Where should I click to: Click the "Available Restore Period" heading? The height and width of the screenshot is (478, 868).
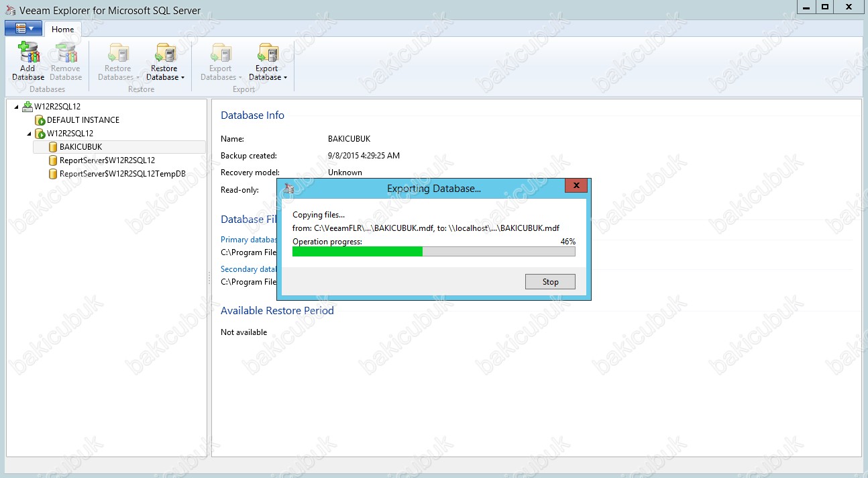(277, 311)
